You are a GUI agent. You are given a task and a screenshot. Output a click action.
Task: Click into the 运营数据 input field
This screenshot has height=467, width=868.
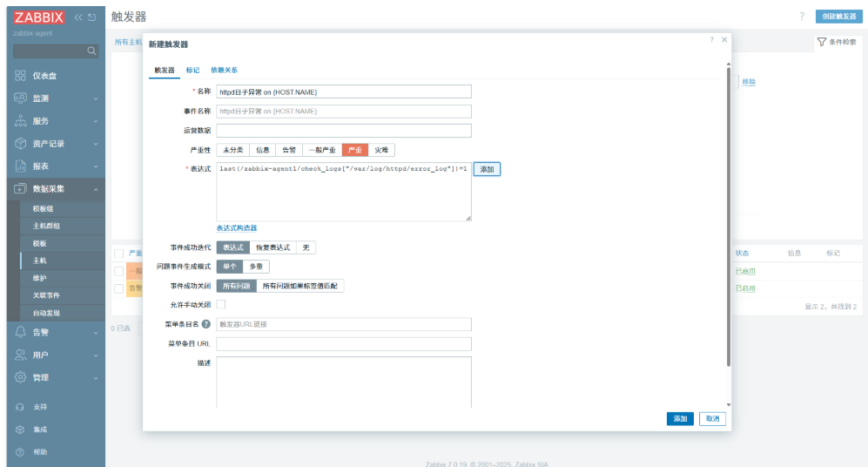(x=344, y=131)
